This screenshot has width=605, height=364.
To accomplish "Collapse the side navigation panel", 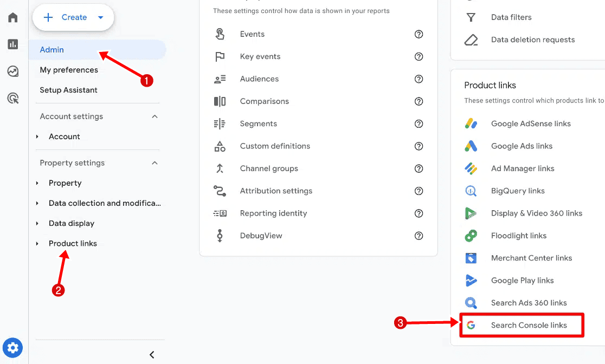I will pyautogui.click(x=152, y=355).
